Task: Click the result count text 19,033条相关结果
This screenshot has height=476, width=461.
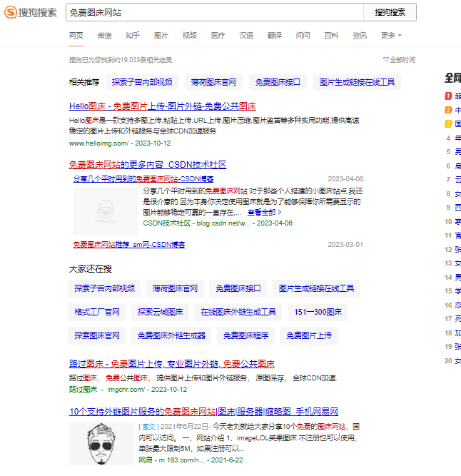Action: point(146,60)
